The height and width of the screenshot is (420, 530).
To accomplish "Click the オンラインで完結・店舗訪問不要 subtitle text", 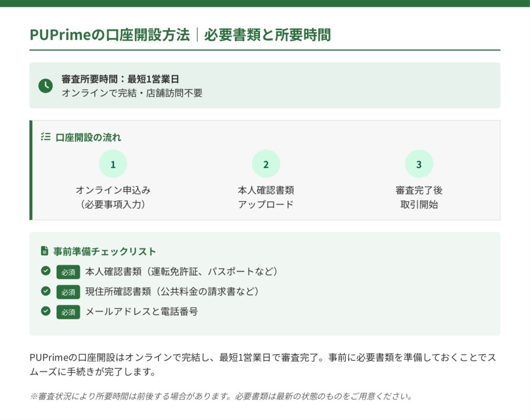I will point(132,93).
